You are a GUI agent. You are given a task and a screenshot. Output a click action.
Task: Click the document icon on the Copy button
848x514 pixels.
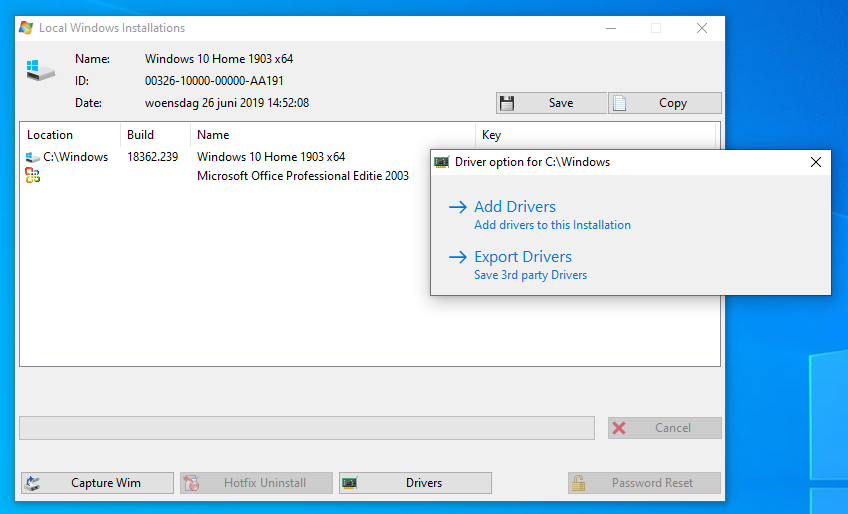[x=619, y=103]
